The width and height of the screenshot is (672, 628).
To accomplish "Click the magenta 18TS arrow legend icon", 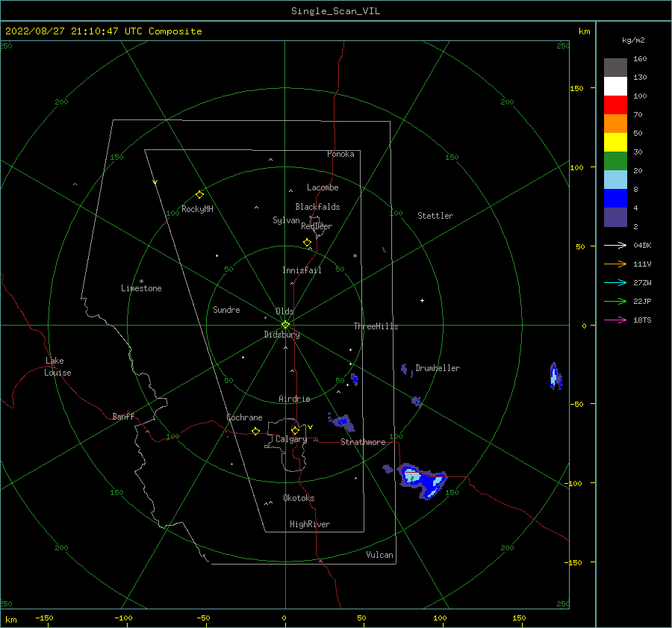I will 615,320.
